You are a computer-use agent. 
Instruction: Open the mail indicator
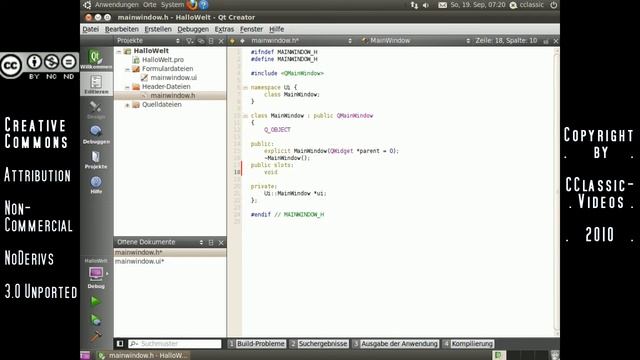[442, 5]
